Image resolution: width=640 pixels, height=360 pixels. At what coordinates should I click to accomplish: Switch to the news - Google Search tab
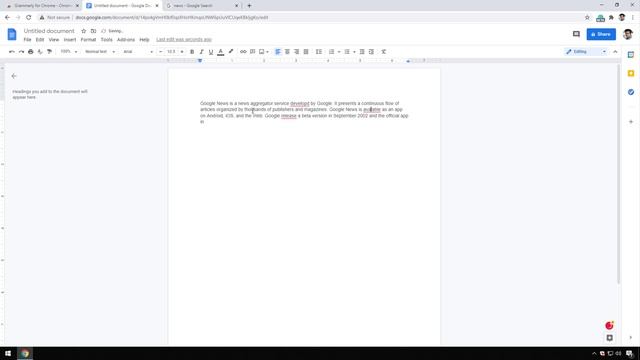(202, 6)
